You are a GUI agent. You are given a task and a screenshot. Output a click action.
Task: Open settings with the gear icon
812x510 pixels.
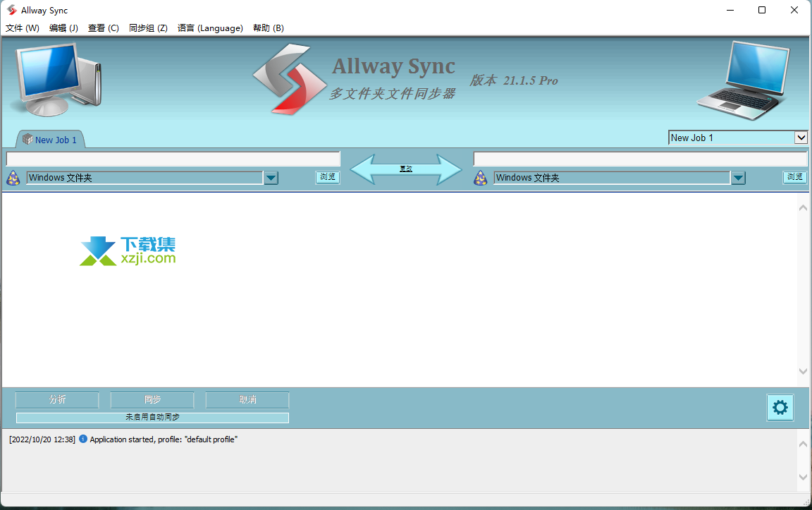pyautogui.click(x=780, y=408)
